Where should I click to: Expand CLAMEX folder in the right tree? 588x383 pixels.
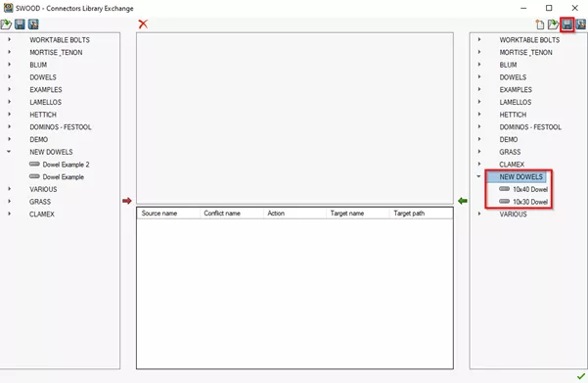(479, 164)
